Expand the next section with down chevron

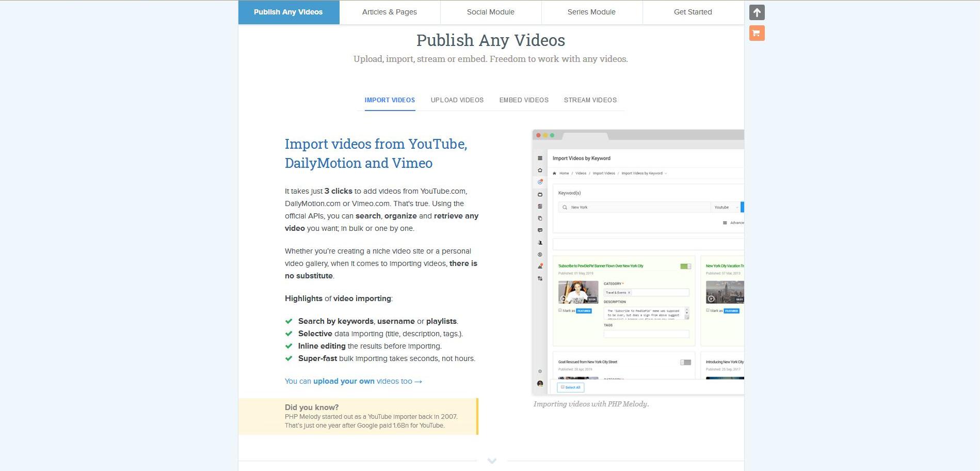click(x=492, y=461)
